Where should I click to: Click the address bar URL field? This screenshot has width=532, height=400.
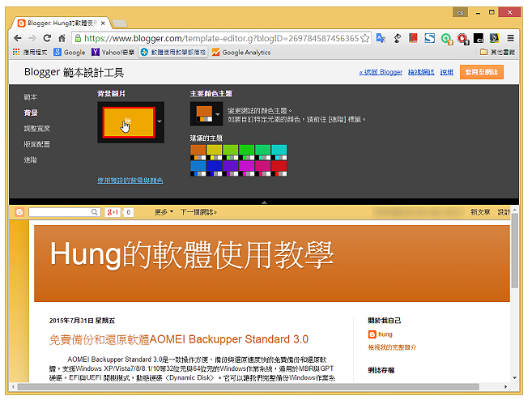point(221,38)
